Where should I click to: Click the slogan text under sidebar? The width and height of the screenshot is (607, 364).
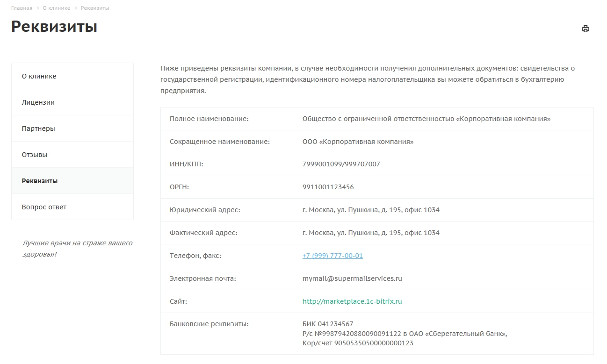coord(77,249)
